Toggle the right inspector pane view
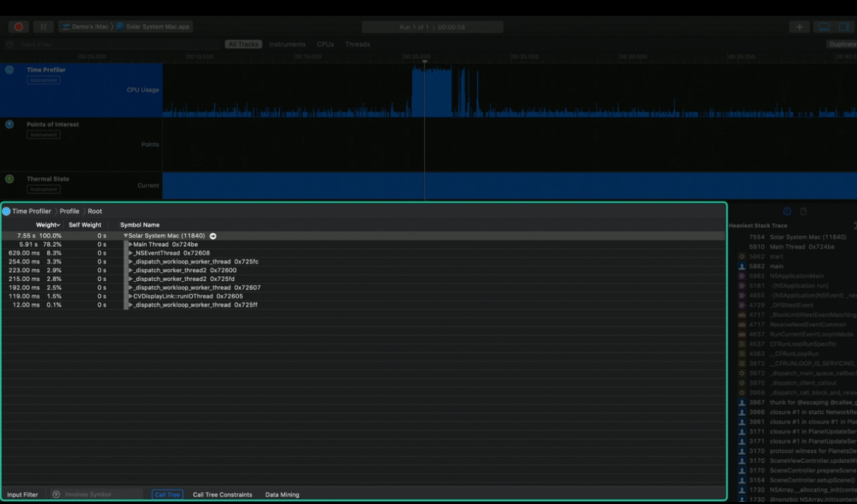 click(844, 27)
